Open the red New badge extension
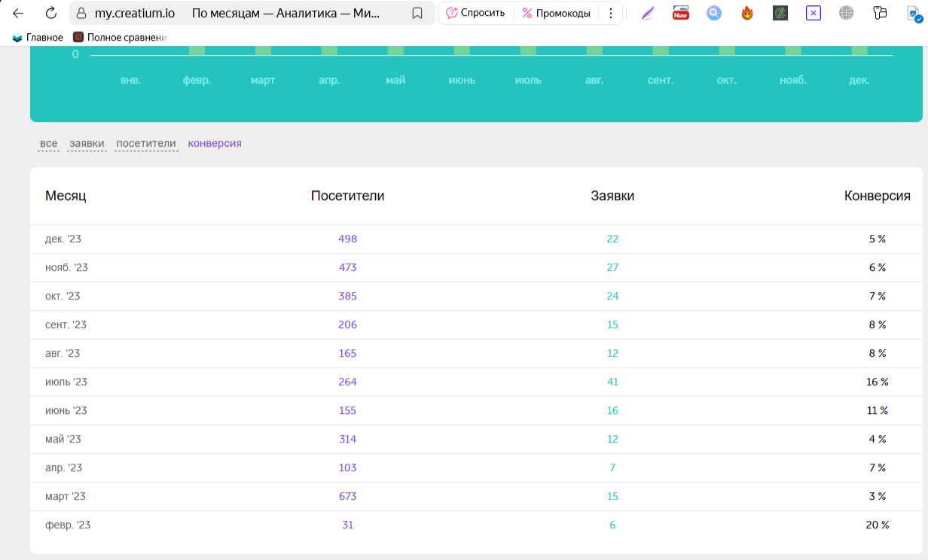Screen dimensions: 928x560 [x=681, y=13]
